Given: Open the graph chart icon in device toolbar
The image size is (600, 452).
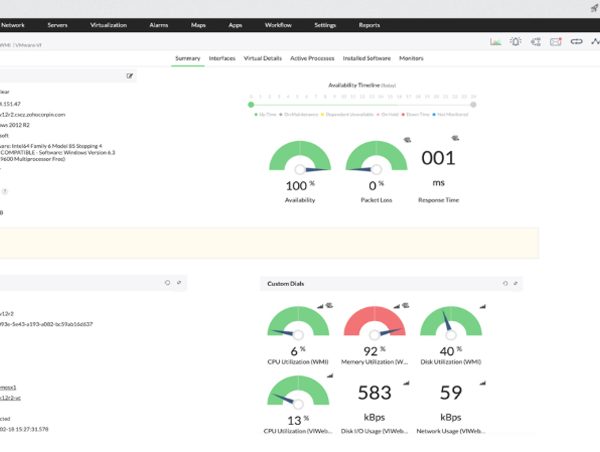Looking at the screenshot, I should pyautogui.click(x=496, y=42).
